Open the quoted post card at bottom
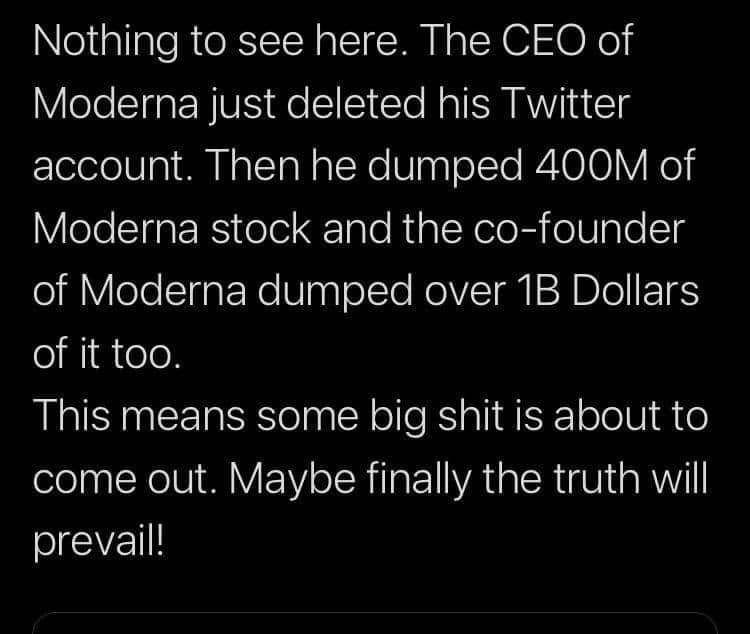The image size is (750, 634). (x=375, y=623)
